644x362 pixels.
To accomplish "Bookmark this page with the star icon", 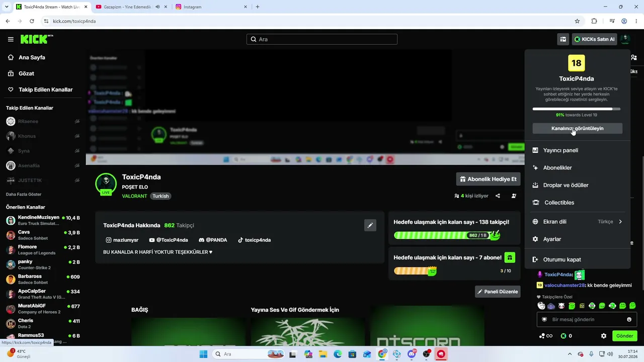I will point(577,21).
